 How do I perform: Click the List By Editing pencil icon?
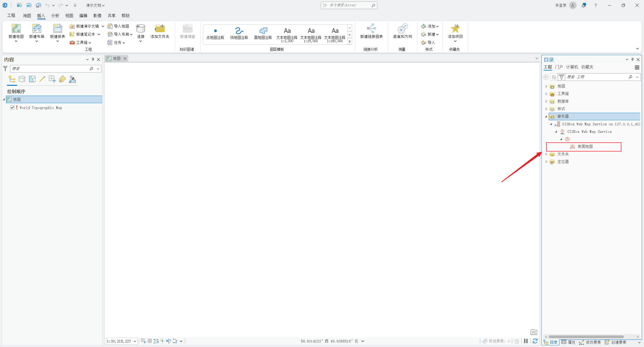pos(42,79)
